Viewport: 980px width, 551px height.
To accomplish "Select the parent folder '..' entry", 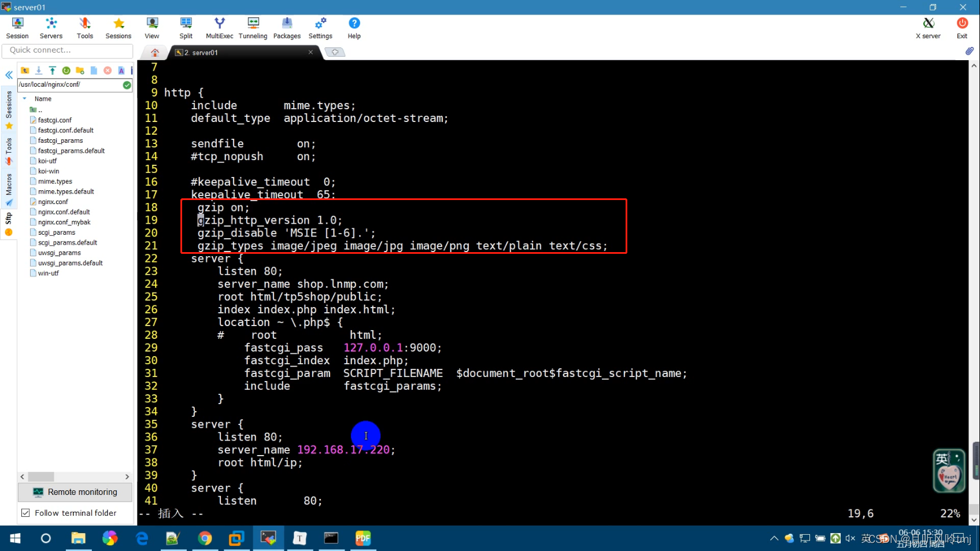I will click(36, 110).
